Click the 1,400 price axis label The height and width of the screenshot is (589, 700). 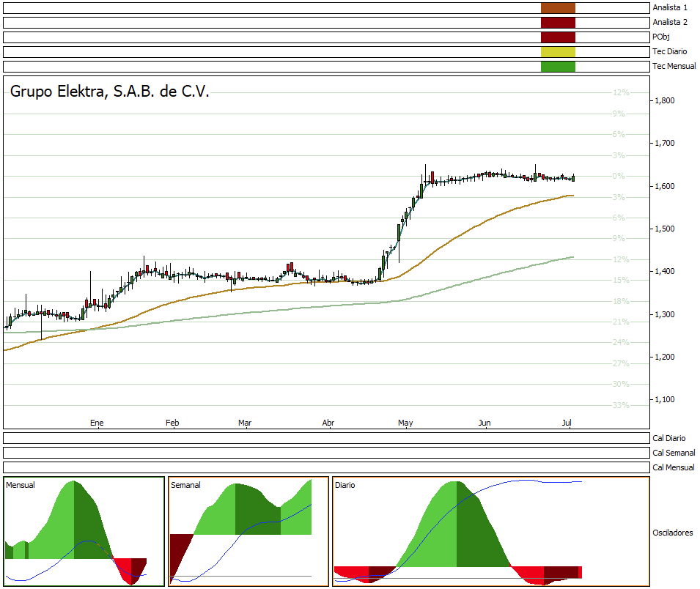pos(665,271)
